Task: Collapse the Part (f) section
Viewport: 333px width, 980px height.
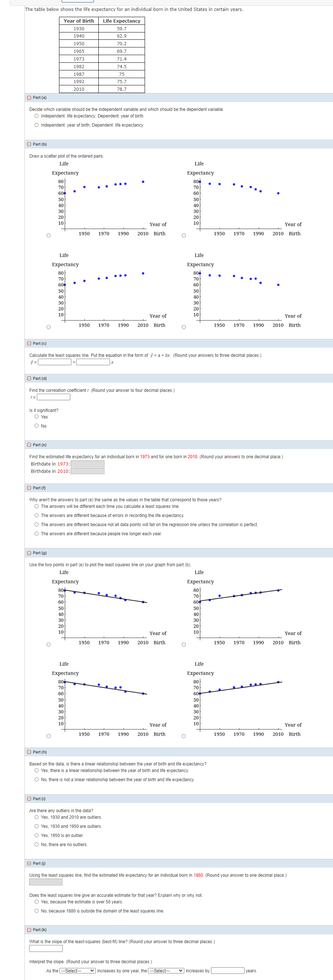Action: (x=29, y=488)
